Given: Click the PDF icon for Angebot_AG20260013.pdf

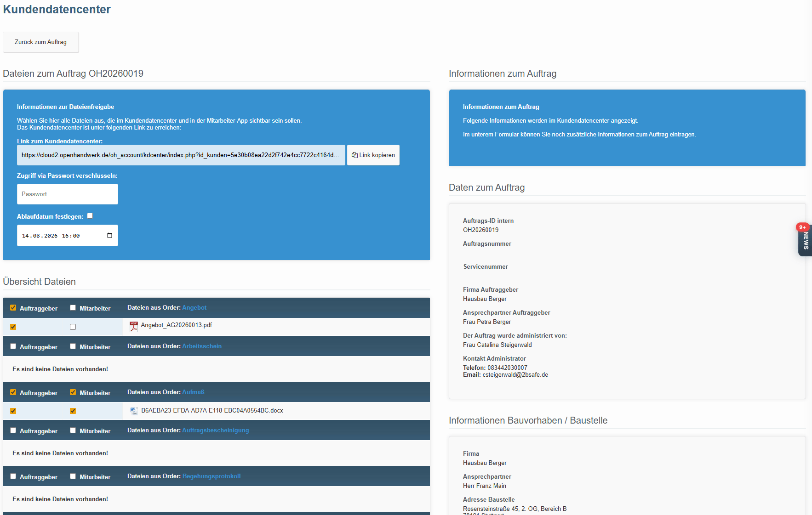Looking at the screenshot, I should [x=134, y=326].
